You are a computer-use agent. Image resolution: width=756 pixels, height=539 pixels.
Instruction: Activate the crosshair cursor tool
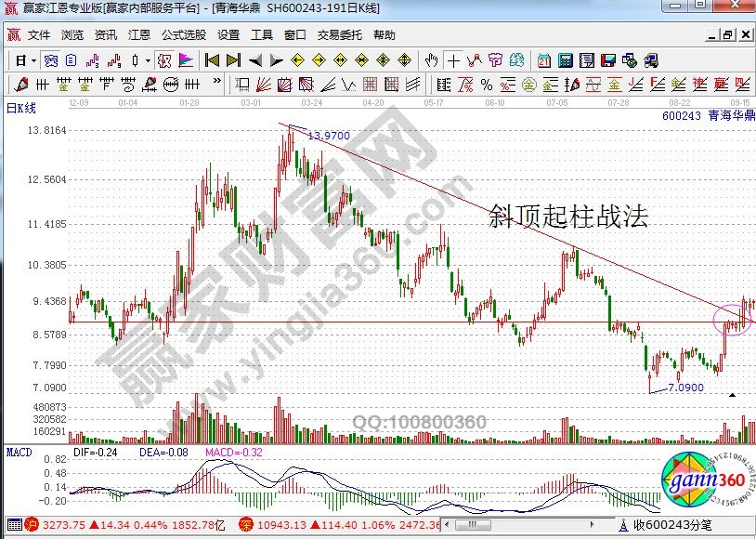tap(453, 60)
